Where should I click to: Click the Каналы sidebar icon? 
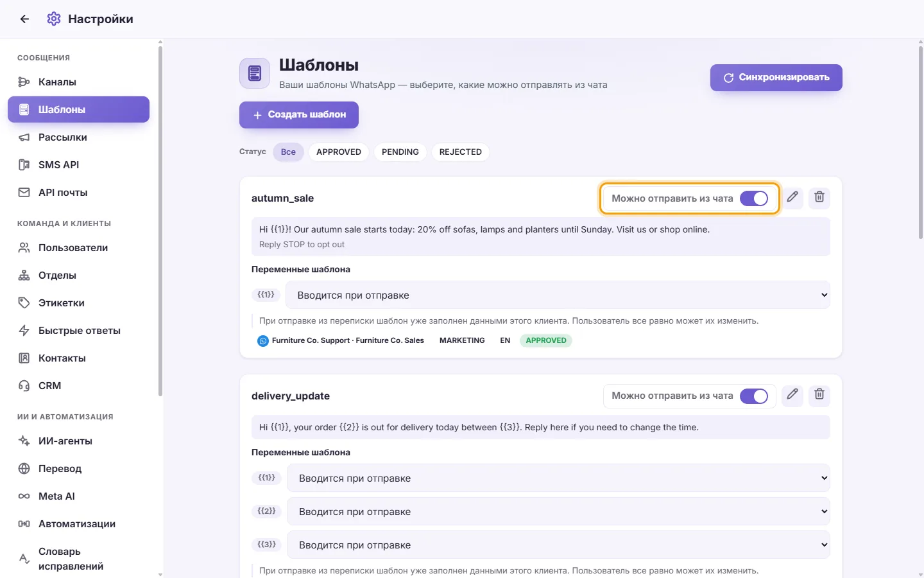click(24, 82)
